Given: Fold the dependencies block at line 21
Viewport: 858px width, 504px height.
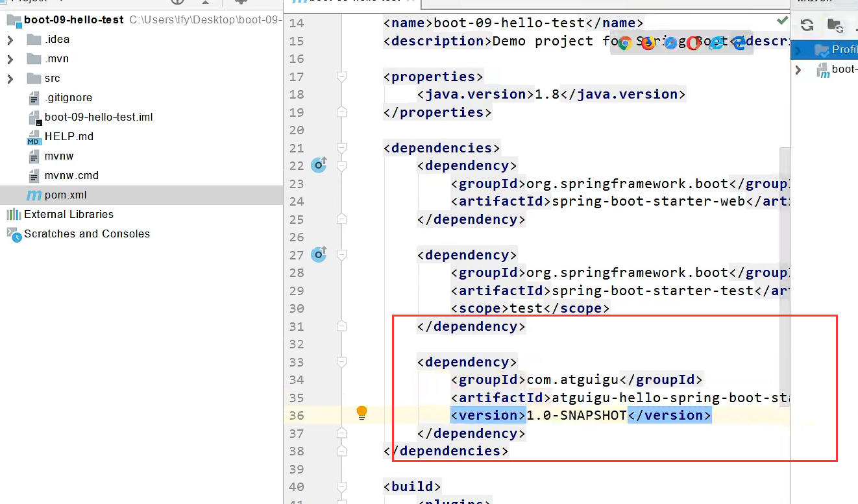Looking at the screenshot, I should point(342,148).
